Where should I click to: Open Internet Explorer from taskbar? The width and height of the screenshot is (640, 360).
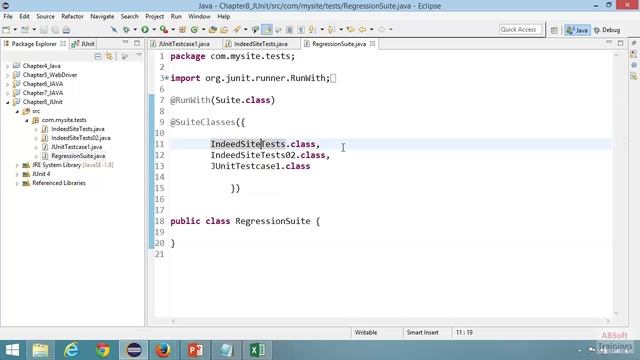click(71, 350)
